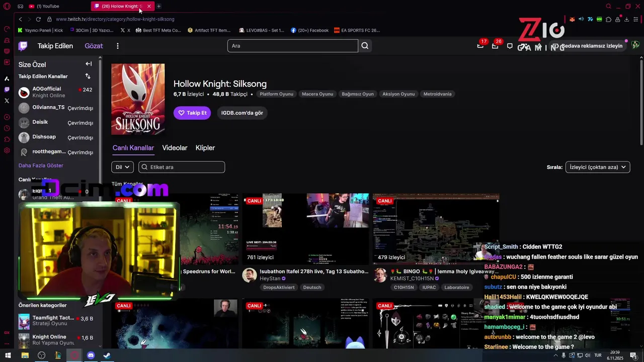Sort the Takip Edilen Kanallar list
This screenshot has height=362, width=644.
click(88, 76)
